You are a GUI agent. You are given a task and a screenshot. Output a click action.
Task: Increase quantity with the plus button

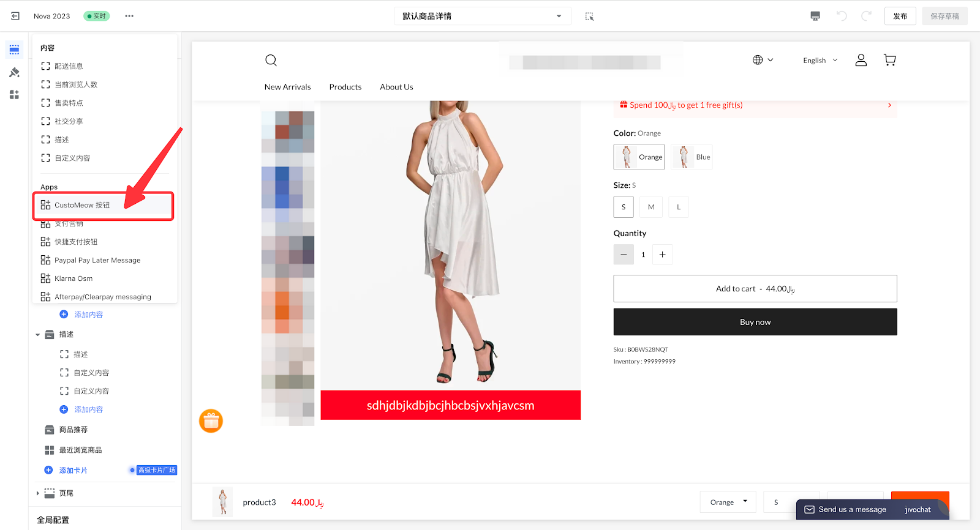[662, 255]
